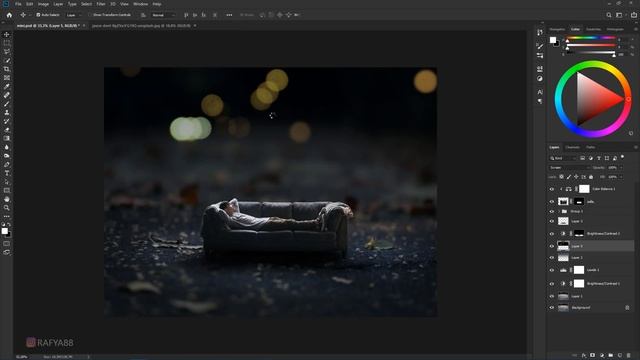The width and height of the screenshot is (640, 360).
Task: Click the foreground color swatch in Color panel
Action: (x=553, y=40)
